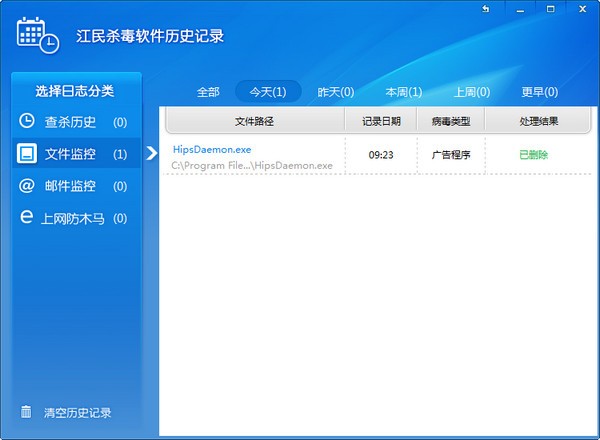Open the 昨天(0) tab
Screen dimensions: 600x440
click(335, 92)
